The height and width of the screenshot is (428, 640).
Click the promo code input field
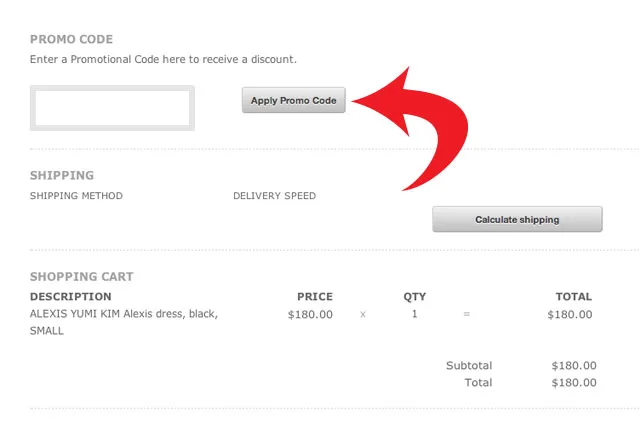click(x=112, y=108)
